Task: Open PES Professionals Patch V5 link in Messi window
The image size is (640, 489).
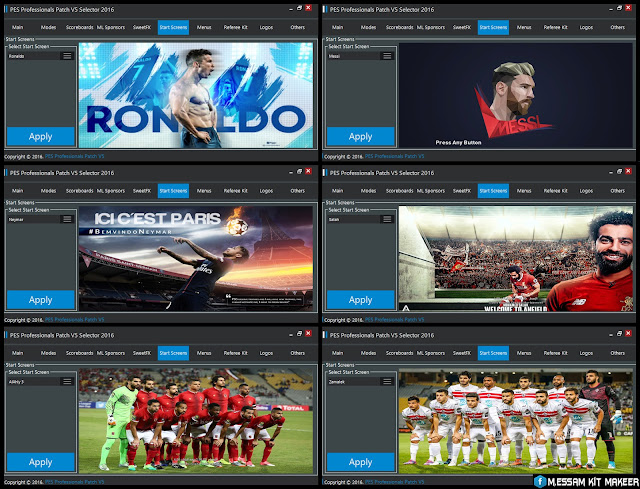Action: click(394, 156)
